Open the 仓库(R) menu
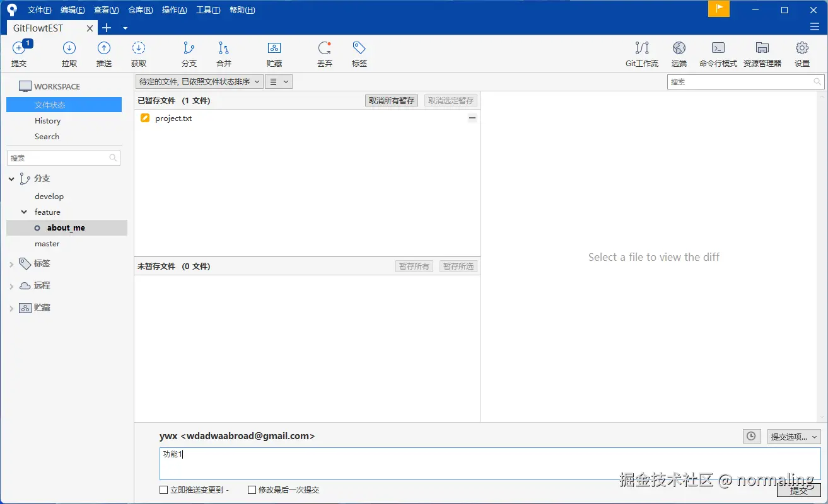Viewport: 828px width, 504px height. [x=141, y=10]
